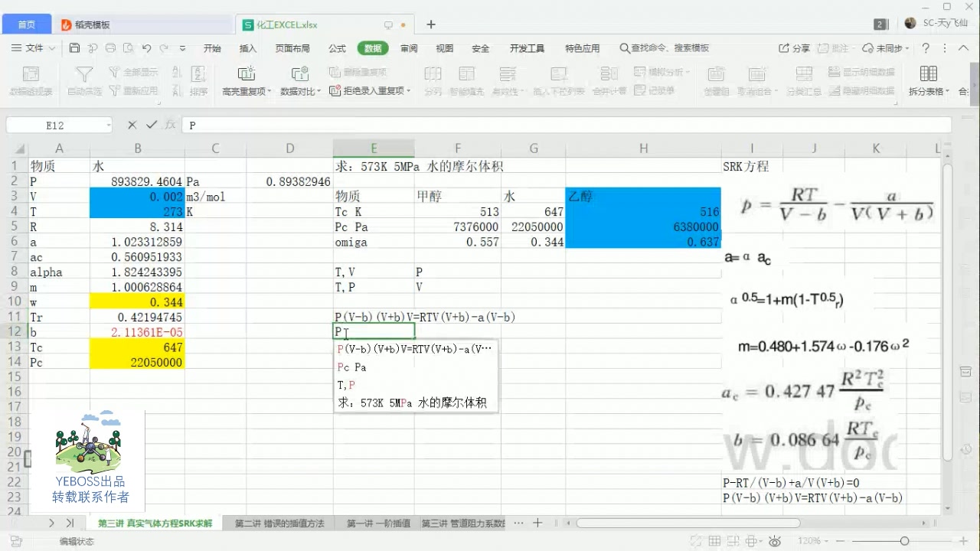Screen dimensions: 980x551
Task: Click the Undo arrow icon
Action: [146, 48]
